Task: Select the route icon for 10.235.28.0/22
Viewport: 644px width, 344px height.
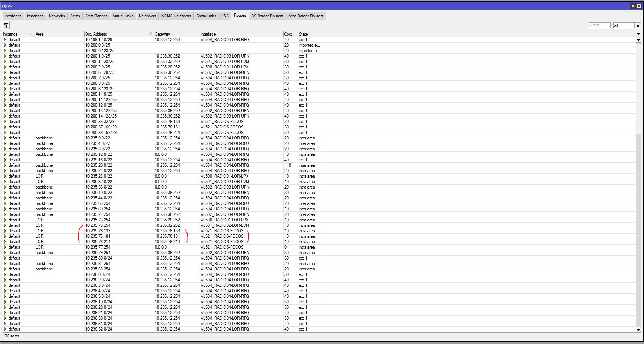Action: pos(5,176)
